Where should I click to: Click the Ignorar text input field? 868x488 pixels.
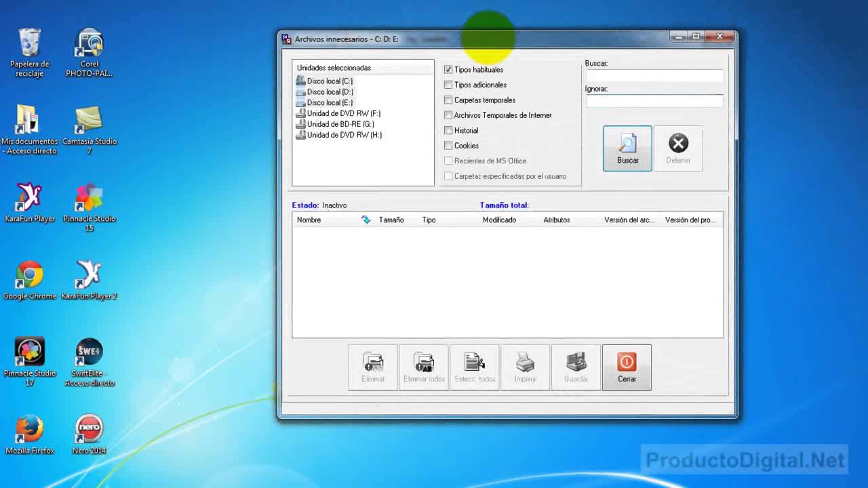[x=654, y=101]
